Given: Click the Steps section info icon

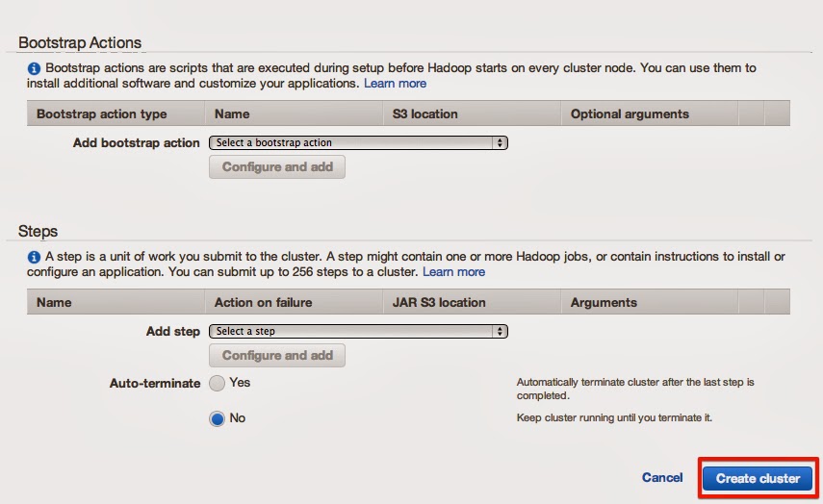Looking at the screenshot, I should 34,258.
